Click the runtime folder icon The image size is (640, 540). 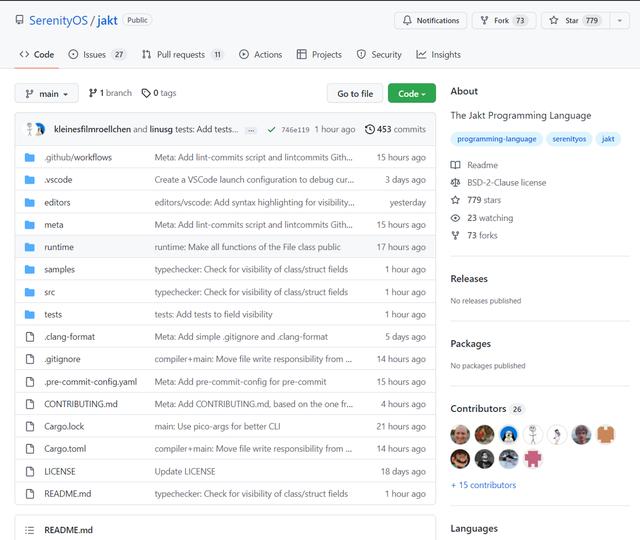point(30,247)
